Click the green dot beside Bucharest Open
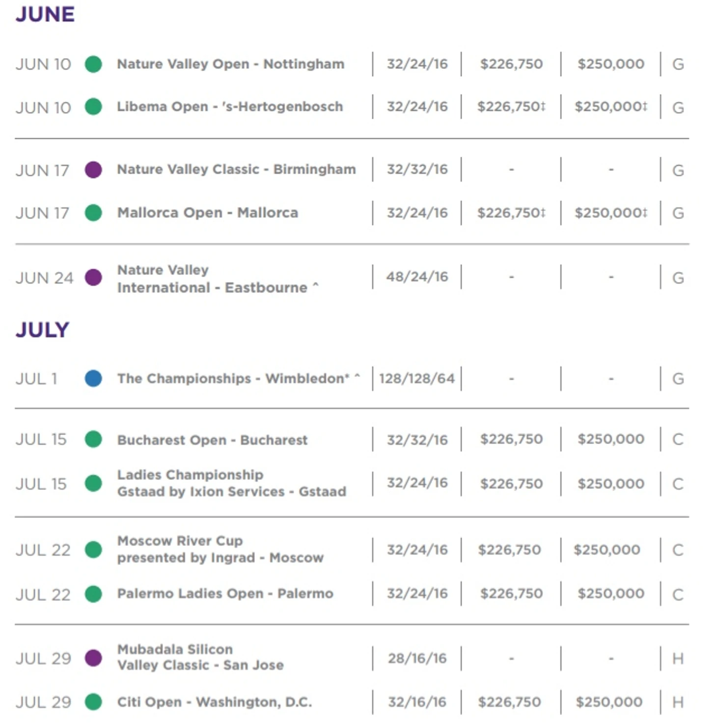The image size is (717, 728). (93, 439)
